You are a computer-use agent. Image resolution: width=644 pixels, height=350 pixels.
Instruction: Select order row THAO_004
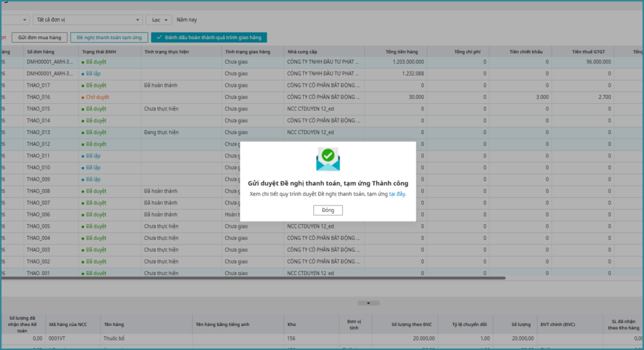pos(322,238)
